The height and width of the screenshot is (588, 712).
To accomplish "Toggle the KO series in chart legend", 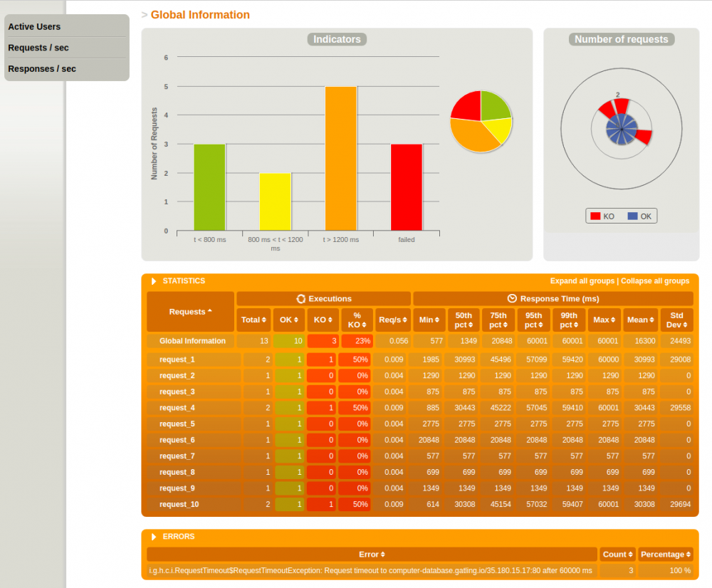I will coord(602,216).
